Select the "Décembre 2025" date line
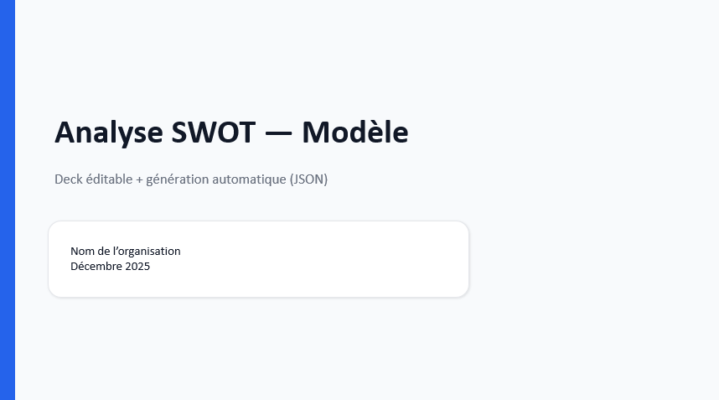 (x=110, y=267)
